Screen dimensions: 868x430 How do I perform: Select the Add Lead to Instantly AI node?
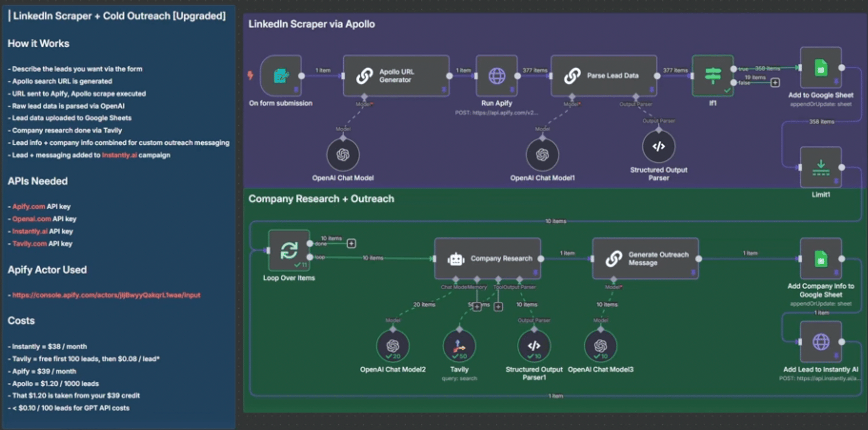tap(821, 342)
